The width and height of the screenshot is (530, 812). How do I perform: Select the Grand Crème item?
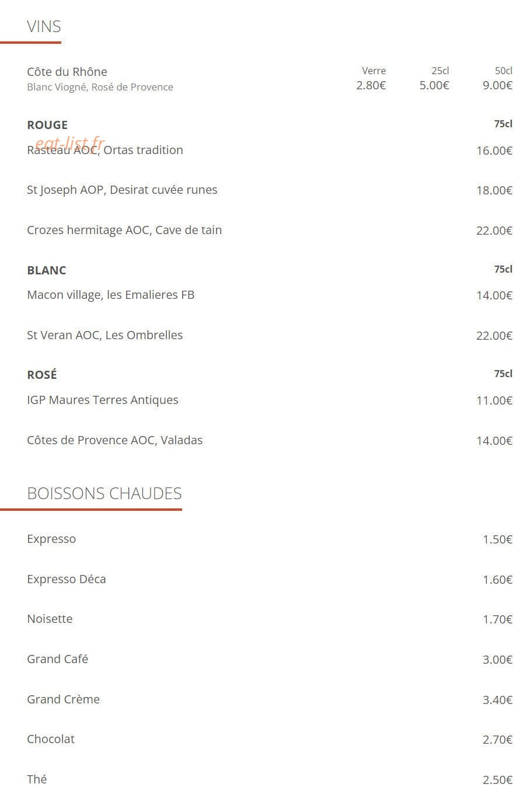(63, 699)
